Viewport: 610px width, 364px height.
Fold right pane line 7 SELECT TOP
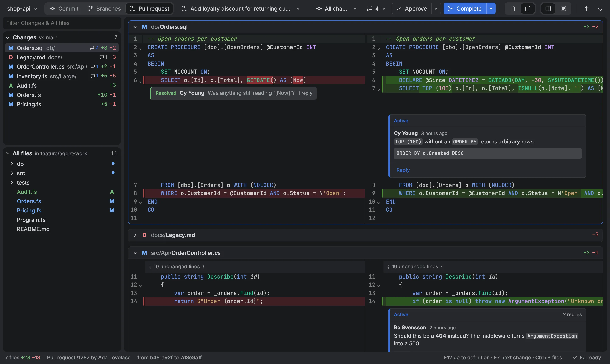[x=378, y=90]
